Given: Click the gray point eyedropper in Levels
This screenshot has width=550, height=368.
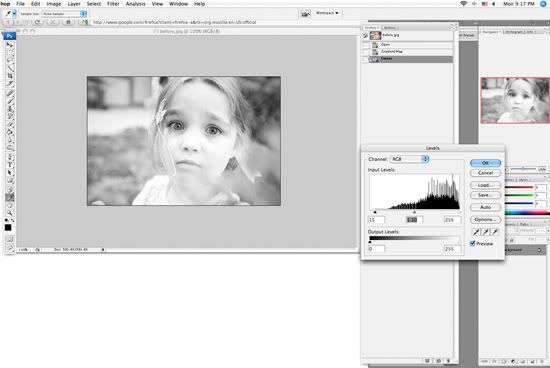Looking at the screenshot, I should (485, 232).
